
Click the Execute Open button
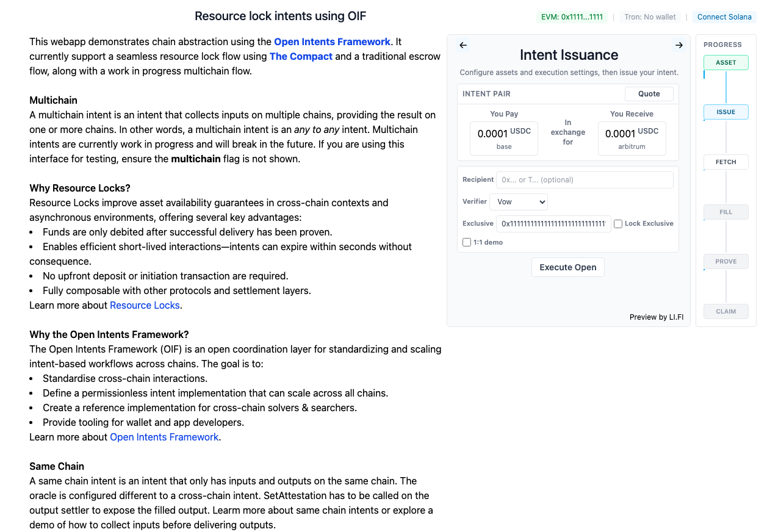568,267
